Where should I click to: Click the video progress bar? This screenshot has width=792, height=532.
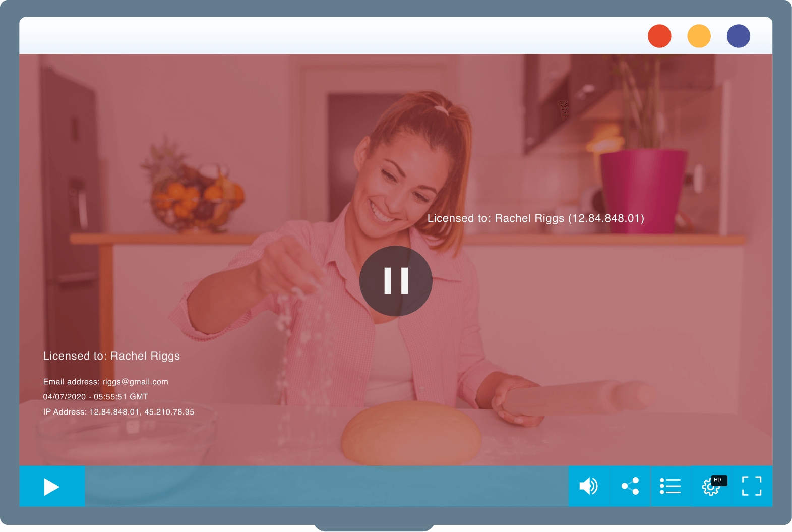(326, 486)
